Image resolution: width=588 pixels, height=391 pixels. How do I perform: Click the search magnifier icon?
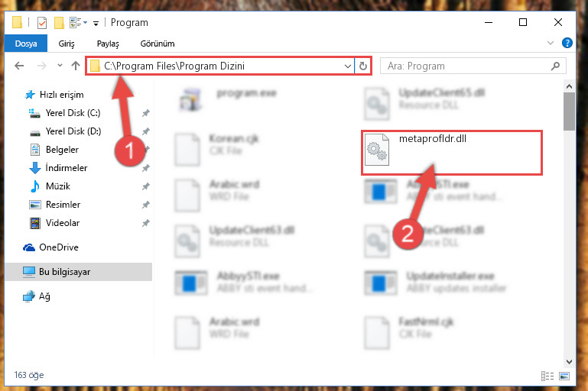pos(555,66)
